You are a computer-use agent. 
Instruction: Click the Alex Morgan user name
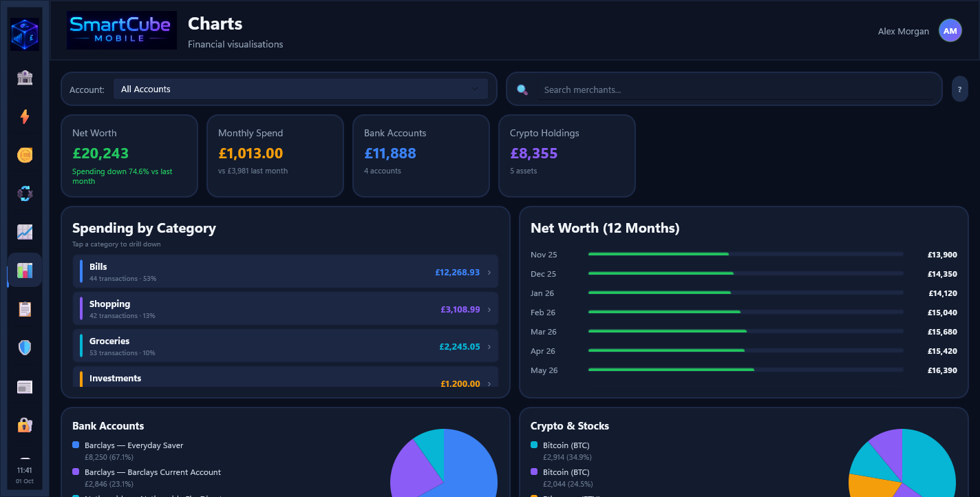click(x=903, y=31)
